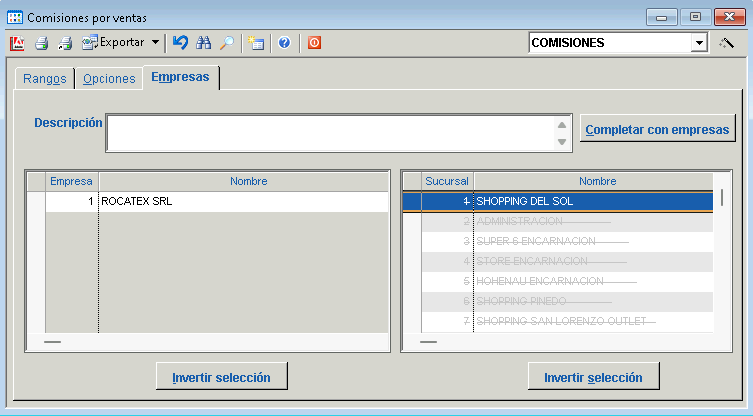Click the magnifying glass icon

[x=227, y=43]
